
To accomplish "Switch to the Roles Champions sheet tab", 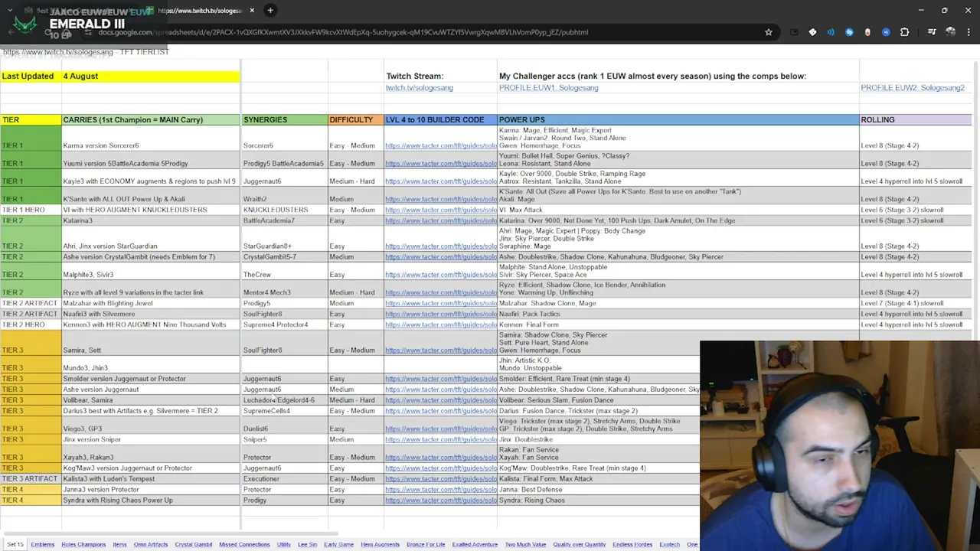I will 83,544.
